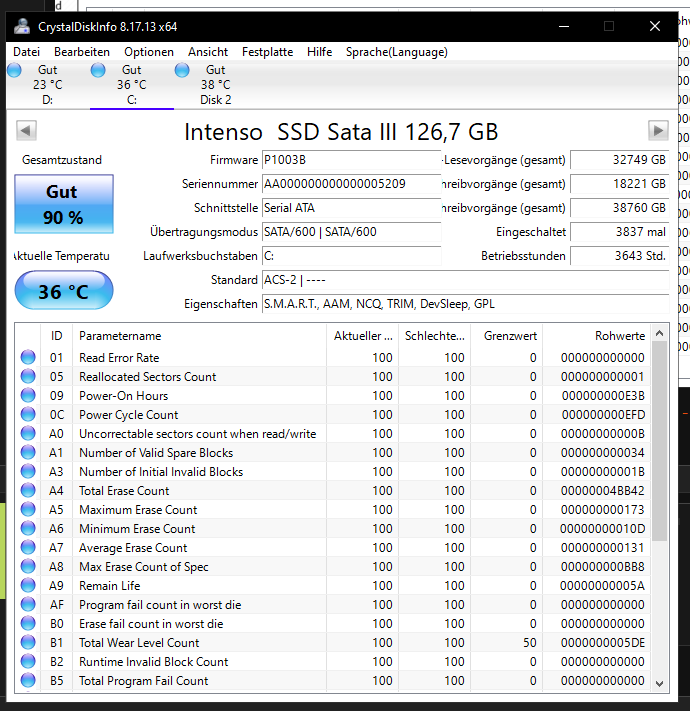Open the Optionen menu
This screenshot has height=711, width=690.
pyautogui.click(x=149, y=52)
